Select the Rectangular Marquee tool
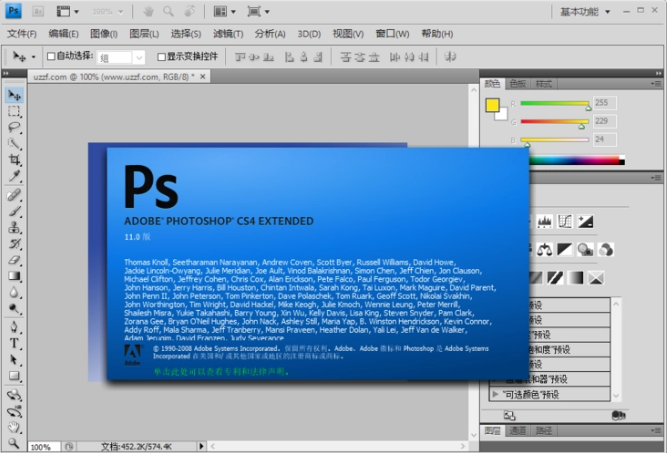The height and width of the screenshot is (453, 668). 14,111
